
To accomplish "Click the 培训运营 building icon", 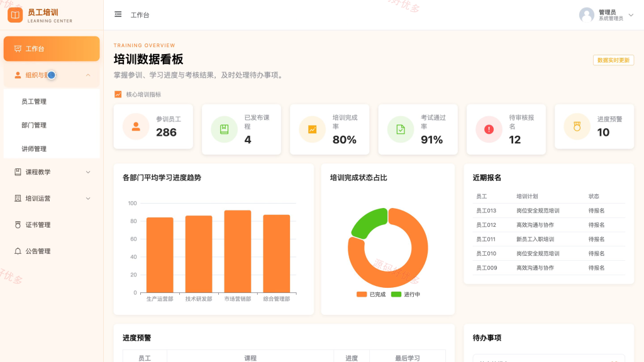I will (18, 198).
